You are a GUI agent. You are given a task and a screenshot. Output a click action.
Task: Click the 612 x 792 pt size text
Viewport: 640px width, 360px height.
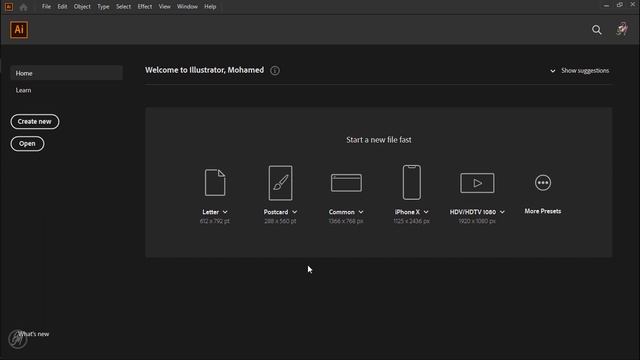215,221
